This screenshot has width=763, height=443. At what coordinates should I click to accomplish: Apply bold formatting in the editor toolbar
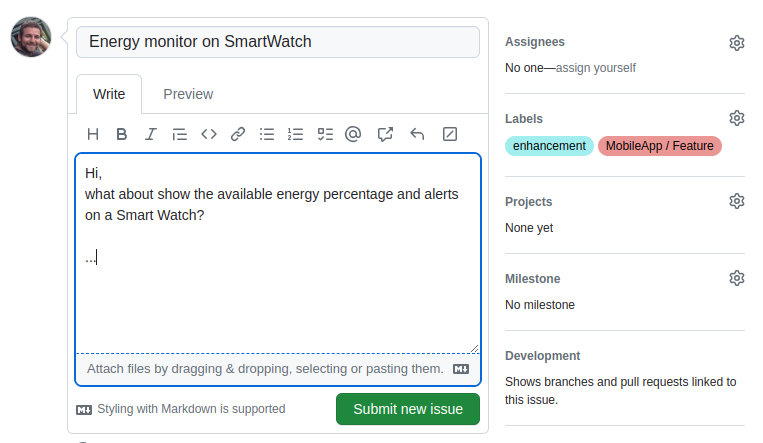click(122, 134)
